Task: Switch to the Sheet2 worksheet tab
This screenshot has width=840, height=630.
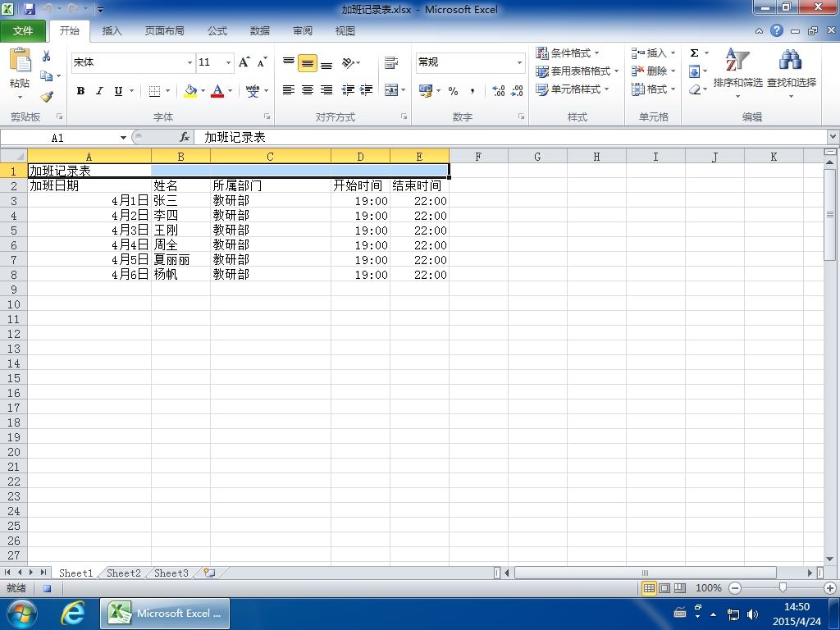Action: point(123,573)
